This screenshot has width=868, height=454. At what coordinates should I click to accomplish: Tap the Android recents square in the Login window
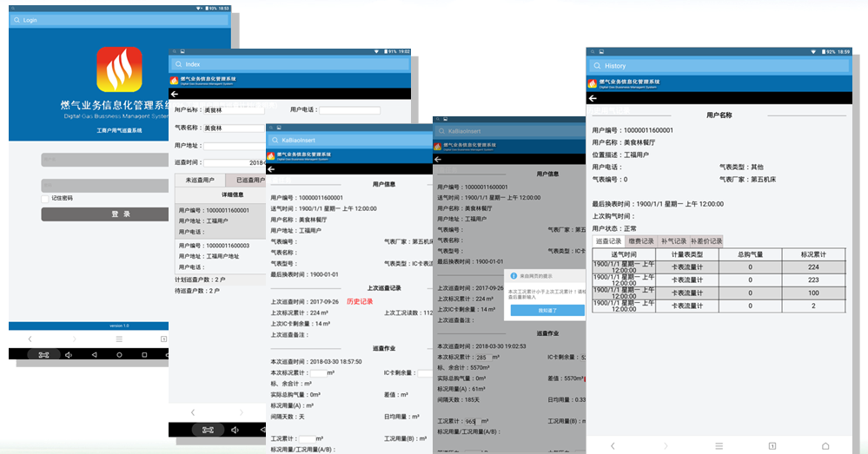pyautogui.click(x=144, y=355)
